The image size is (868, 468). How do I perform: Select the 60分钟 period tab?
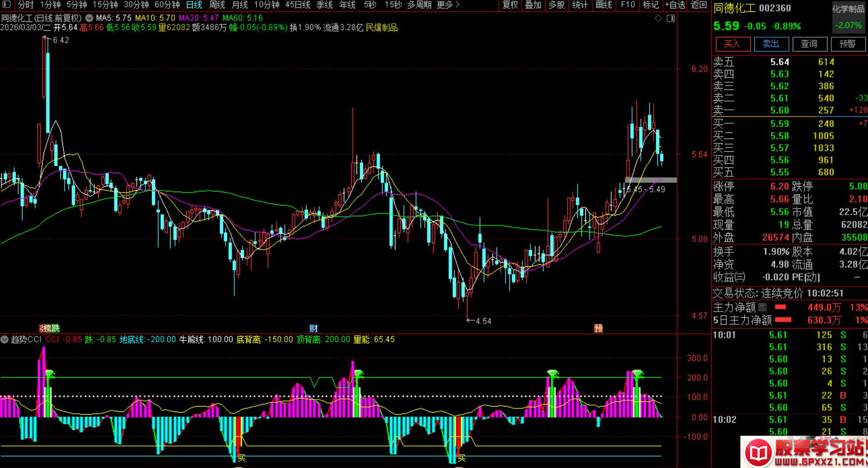pos(167,5)
